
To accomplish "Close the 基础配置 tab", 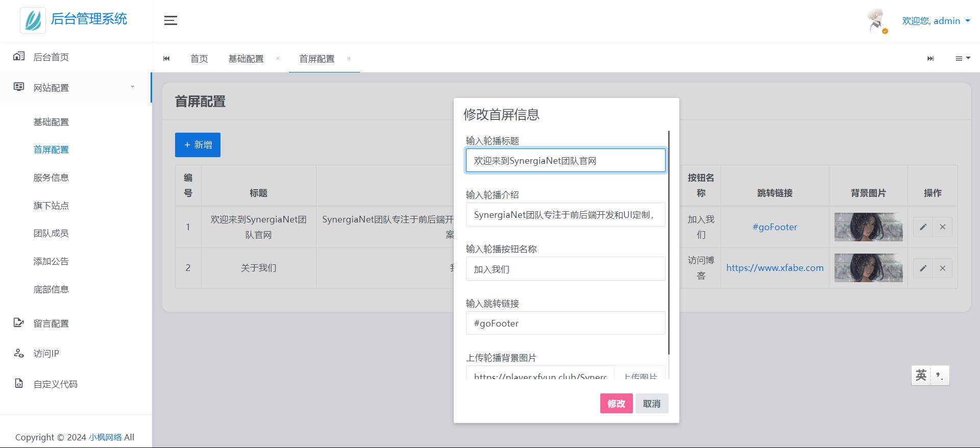I will pos(278,58).
